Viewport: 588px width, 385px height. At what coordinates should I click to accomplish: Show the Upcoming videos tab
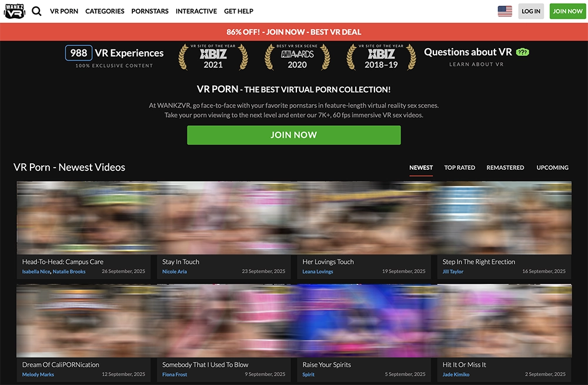pyautogui.click(x=552, y=168)
